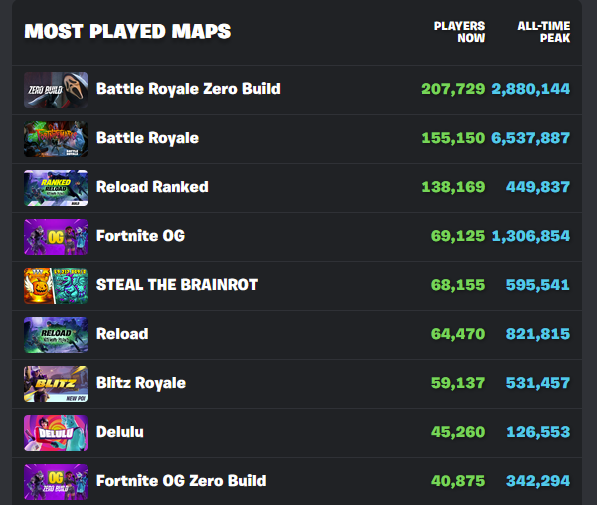This screenshot has width=597, height=505.
Task: Click the 595,541 all-time peak value
Action: tap(538, 285)
